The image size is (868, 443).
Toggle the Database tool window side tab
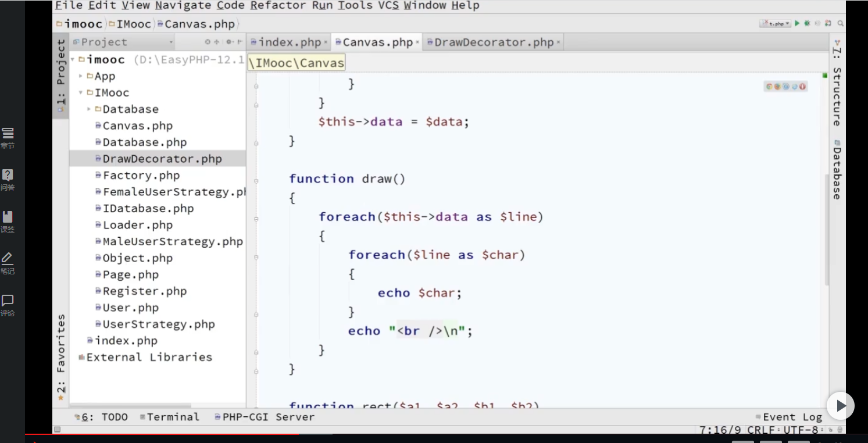coord(837,169)
